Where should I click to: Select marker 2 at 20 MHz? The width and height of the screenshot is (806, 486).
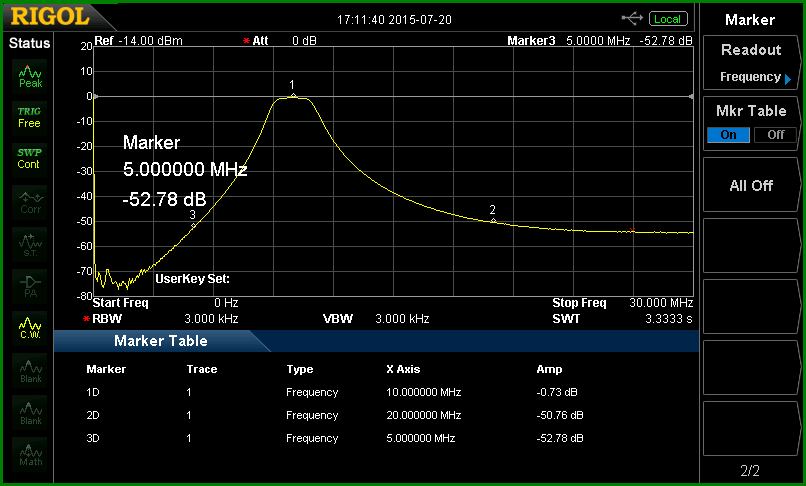coord(493,220)
